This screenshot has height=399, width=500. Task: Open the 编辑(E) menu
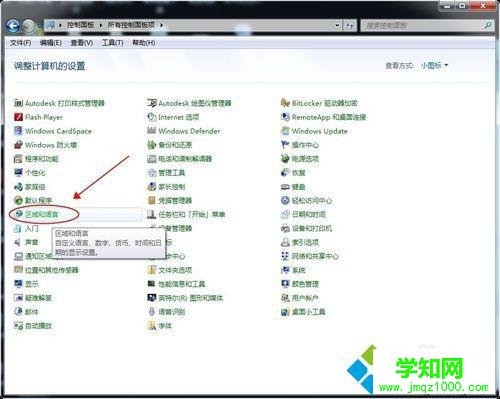click(51, 43)
